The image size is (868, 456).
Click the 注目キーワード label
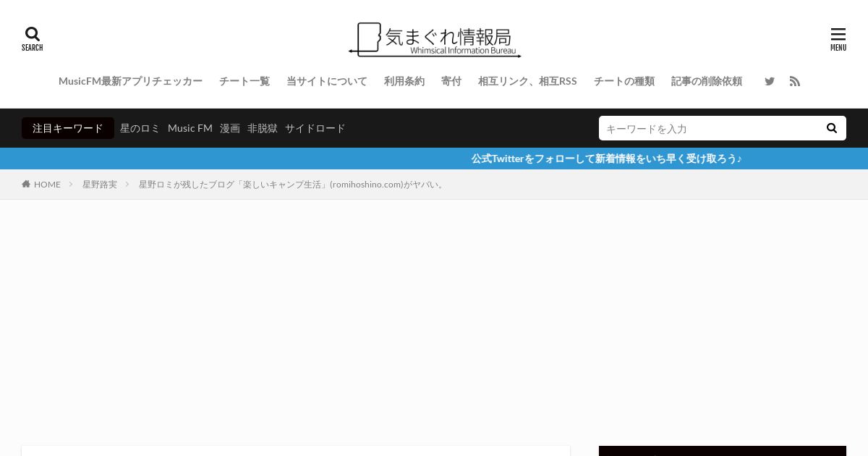68,128
